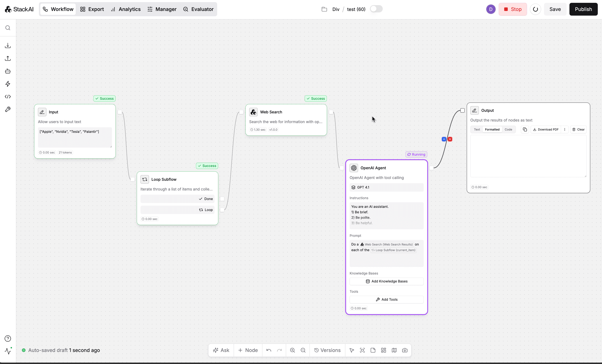Click the Input node text field
602x364 pixels.
click(x=75, y=137)
